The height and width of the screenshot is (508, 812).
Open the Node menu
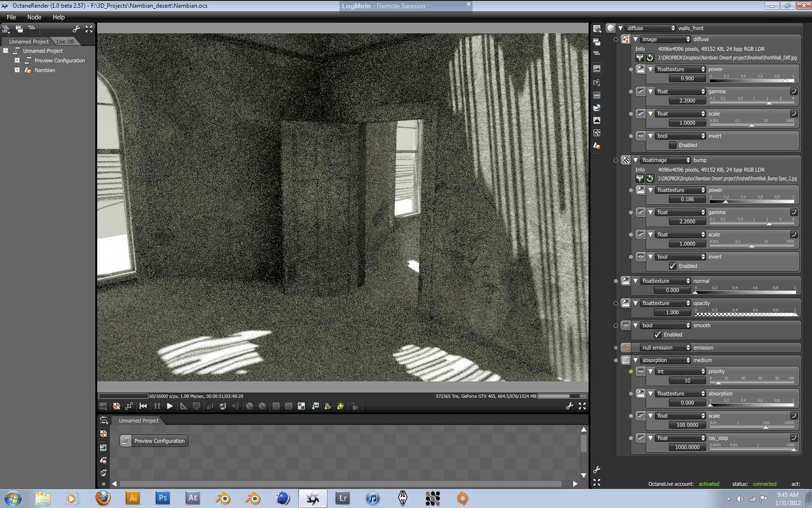pos(34,17)
